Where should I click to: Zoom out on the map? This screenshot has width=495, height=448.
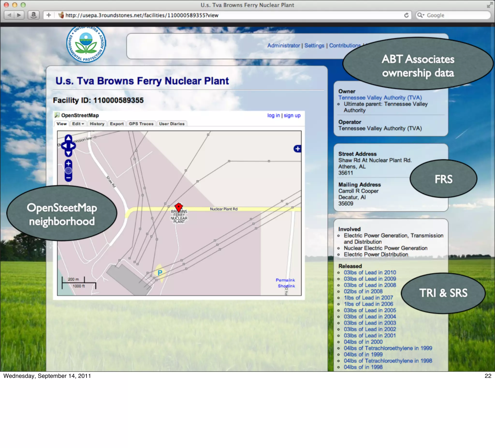click(x=68, y=178)
